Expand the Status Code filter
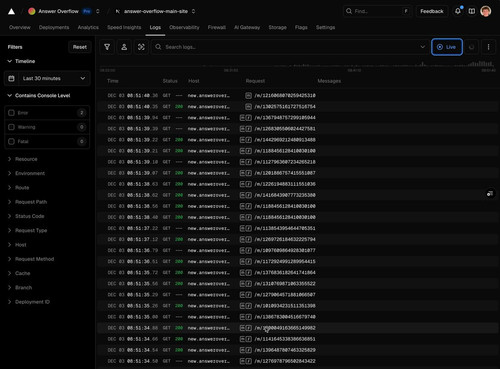Screen dimensions: 500x369 26,216
